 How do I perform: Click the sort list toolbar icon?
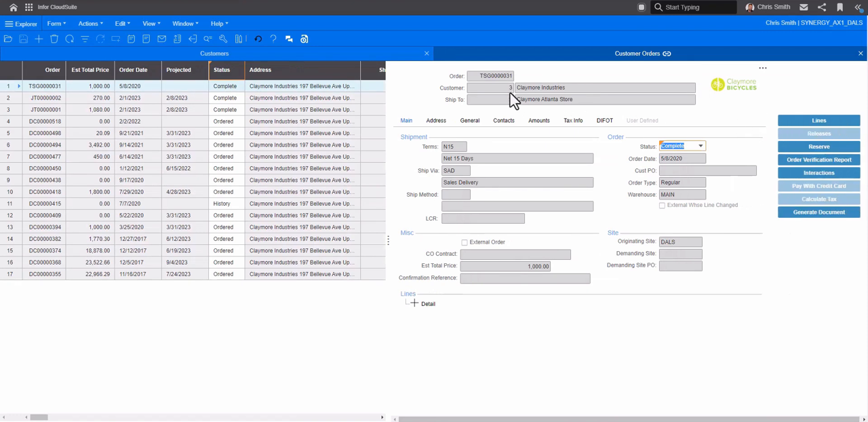(177, 39)
